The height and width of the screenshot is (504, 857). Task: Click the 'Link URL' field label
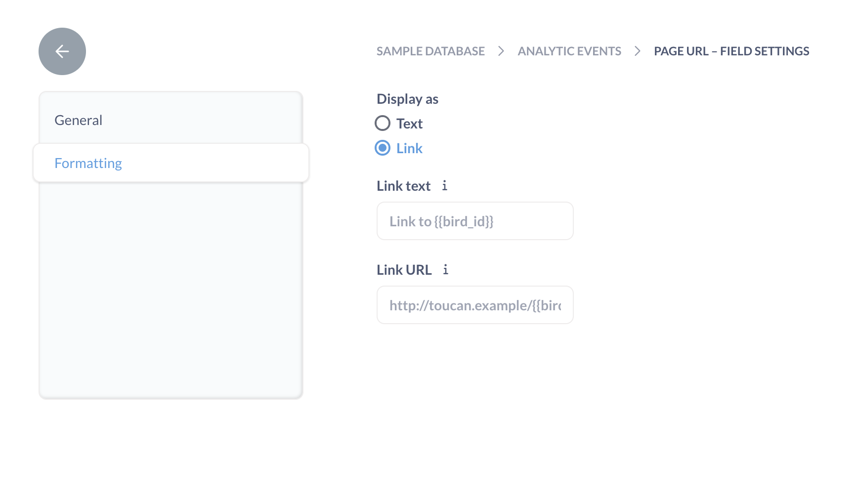[404, 270]
